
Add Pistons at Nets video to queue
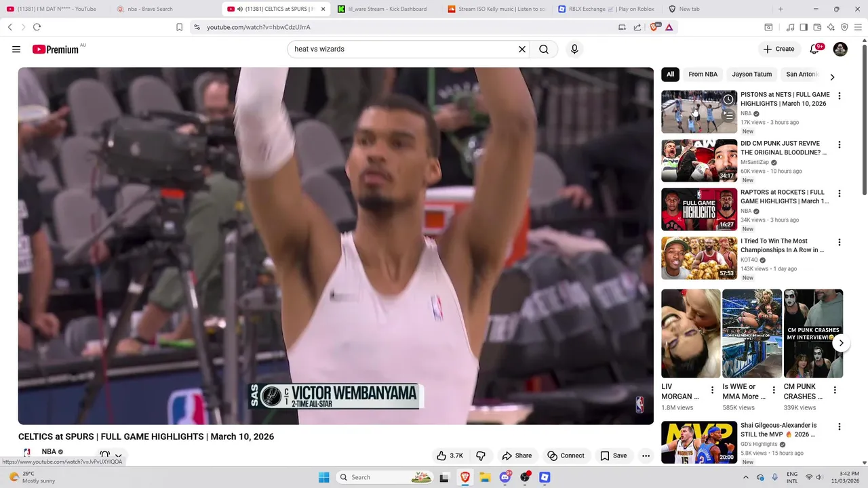(728, 116)
